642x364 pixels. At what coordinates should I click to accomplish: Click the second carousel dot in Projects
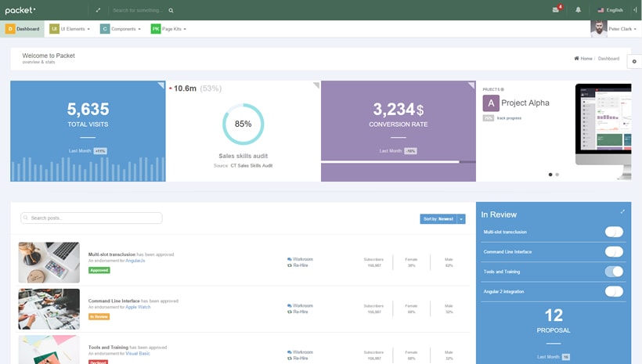point(557,175)
